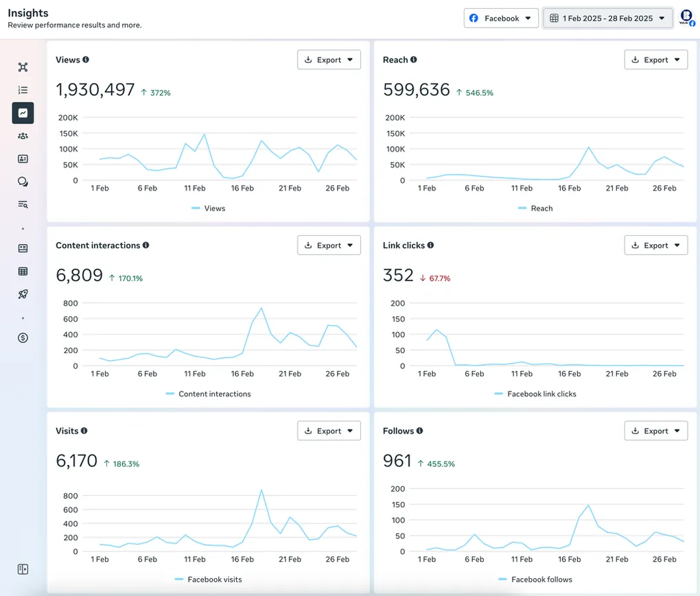Click the Follows total 961
Viewport: 700px width, 596px height.
[x=397, y=461]
